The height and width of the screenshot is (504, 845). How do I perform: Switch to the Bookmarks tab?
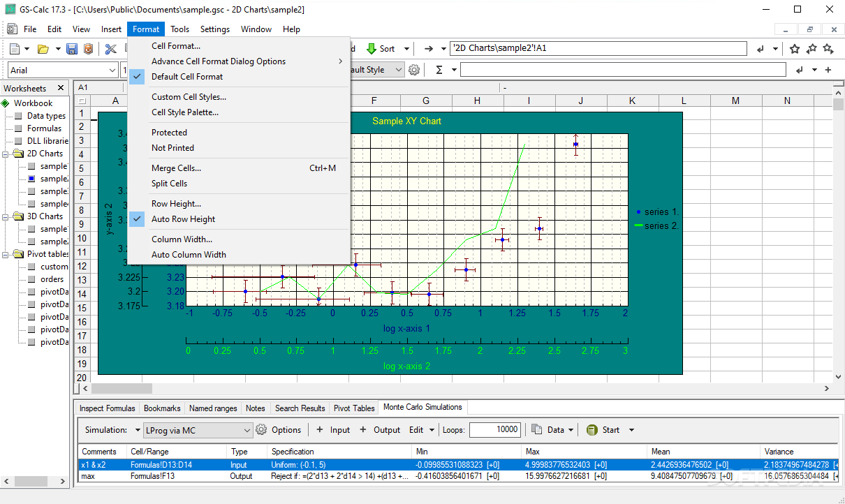pyautogui.click(x=162, y=408)
